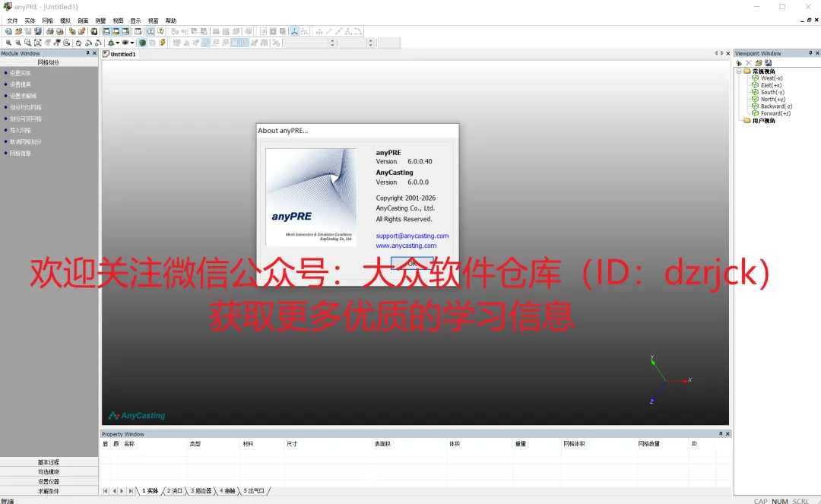The height and width of the screenshot is (504, 821).
Task: Click 设置实体 in Module Window
Action: coord(21,73)
